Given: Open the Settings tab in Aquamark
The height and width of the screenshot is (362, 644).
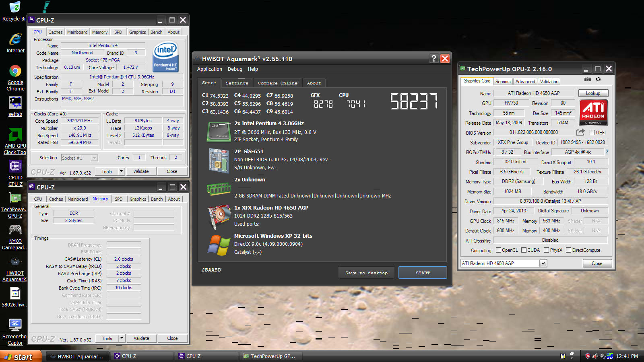Looking at the screenshot, I should 237,83.
